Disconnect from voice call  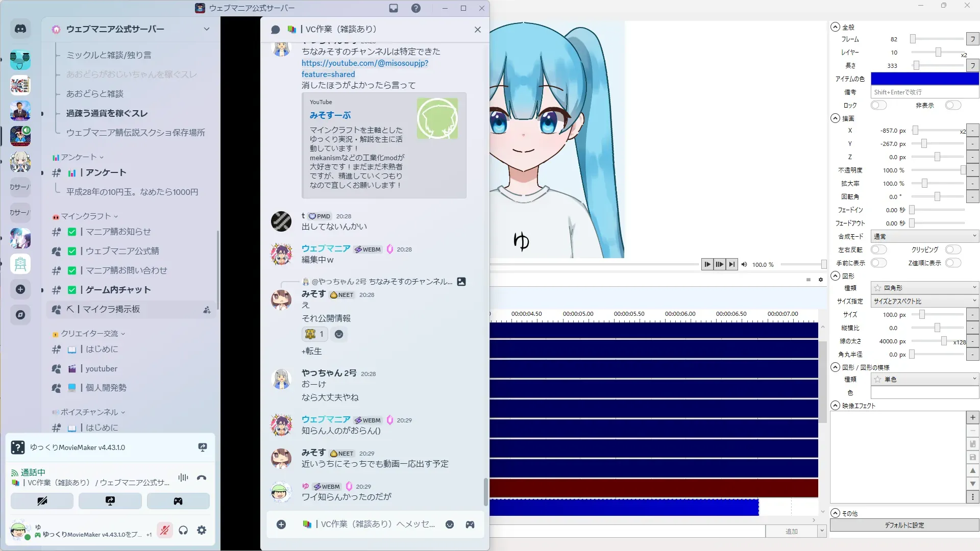[x=202, y=478]
